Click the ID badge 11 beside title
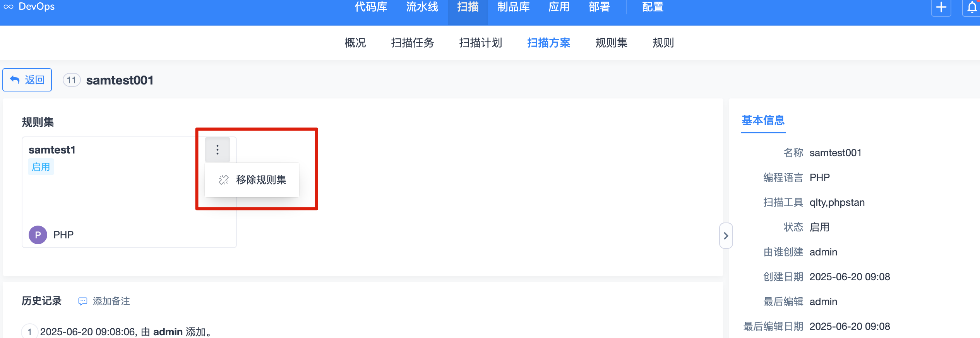 72,80
